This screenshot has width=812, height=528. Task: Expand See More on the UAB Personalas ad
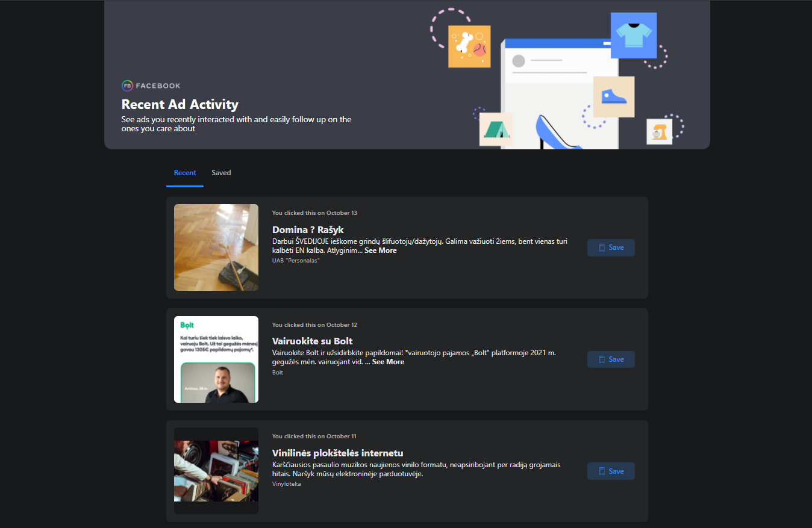381,250
